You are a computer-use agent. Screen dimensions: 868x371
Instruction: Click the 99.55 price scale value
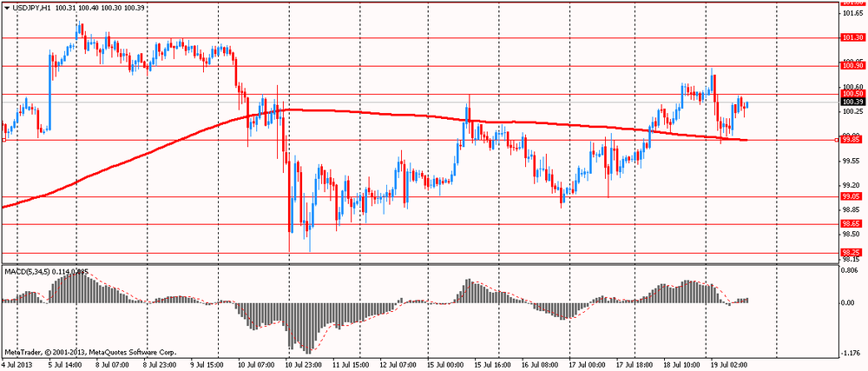pos(852,161)
